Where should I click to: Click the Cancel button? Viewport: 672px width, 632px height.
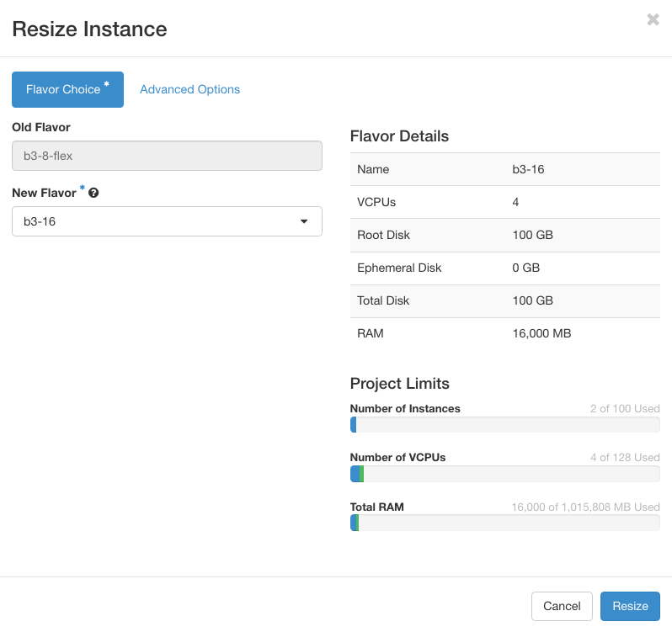[x=562, y=606]
